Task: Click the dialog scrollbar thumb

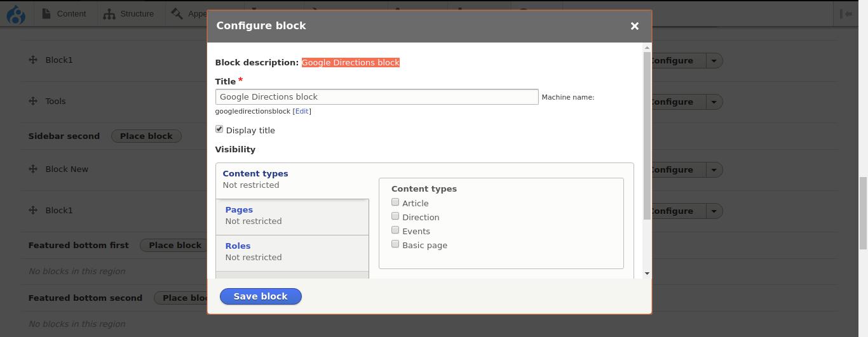Action: tap(647, 136)
